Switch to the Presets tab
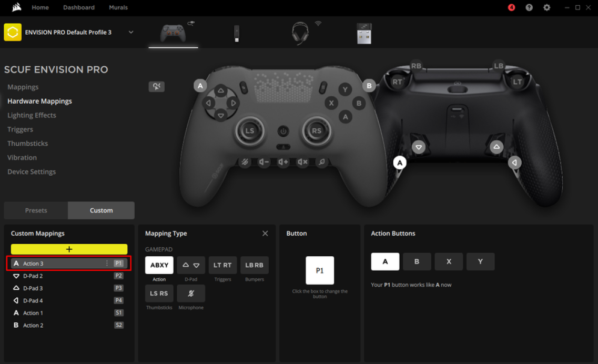Image resolution: width=598 pixels, height=364 pixels. 36,210
